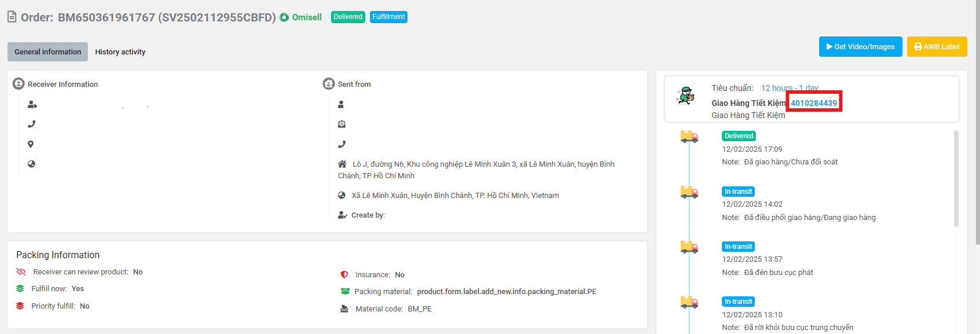Click the Giao Hàng Tiết Kiệm courier logo
The height and width of the screenshot is (334, 980).
(x=685, y=96)
